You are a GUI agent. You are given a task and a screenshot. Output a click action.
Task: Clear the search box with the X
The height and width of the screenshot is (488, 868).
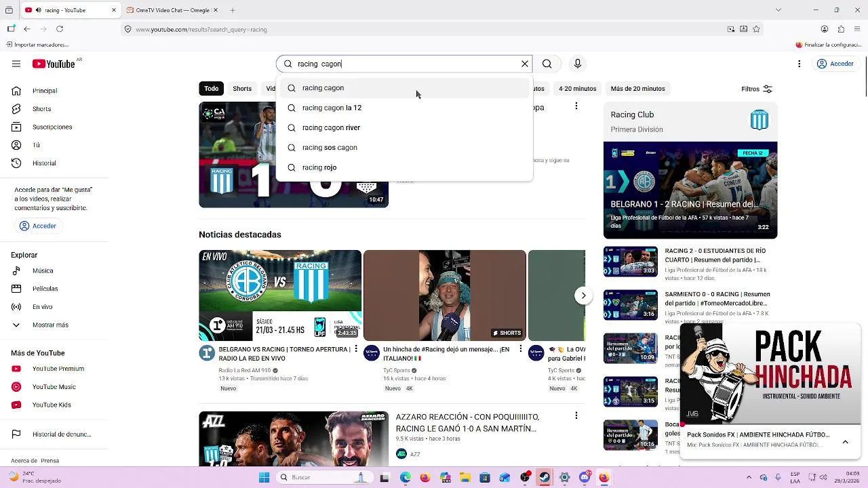tap(524, 64)
